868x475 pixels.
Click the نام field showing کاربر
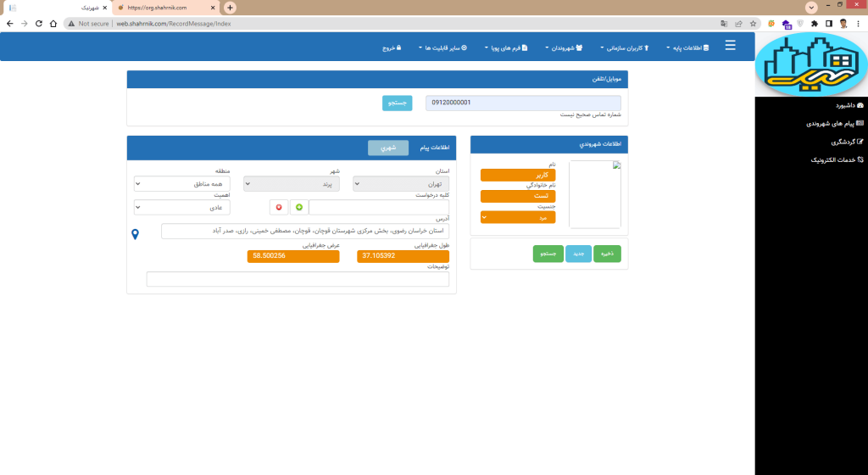tap(518, 175)
